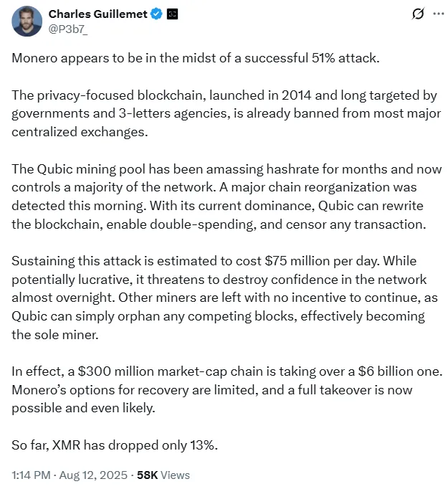Screen dimensions: 448x489
Task: Open the @P3b7_ handle link
Action: pyautogui.click(x=66, y=27)
